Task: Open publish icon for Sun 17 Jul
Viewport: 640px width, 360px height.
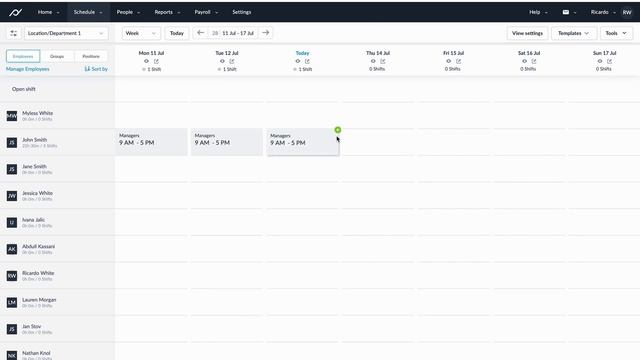Action: (609, 61)
